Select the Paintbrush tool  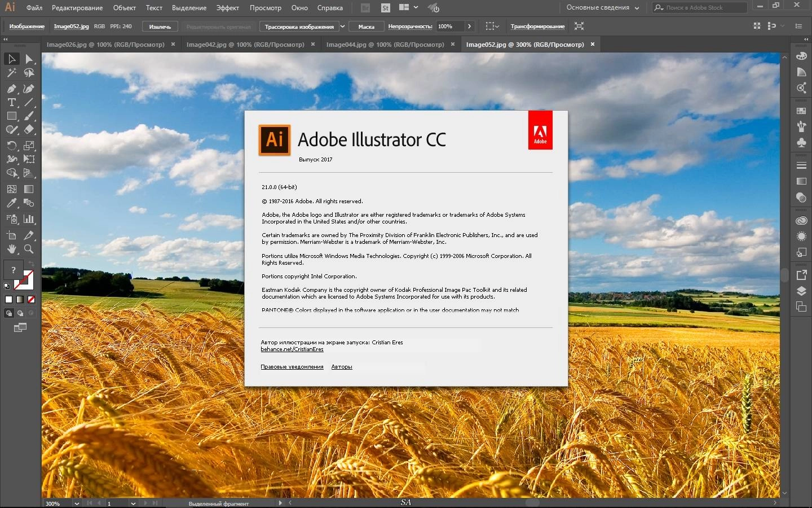point(29,116)
